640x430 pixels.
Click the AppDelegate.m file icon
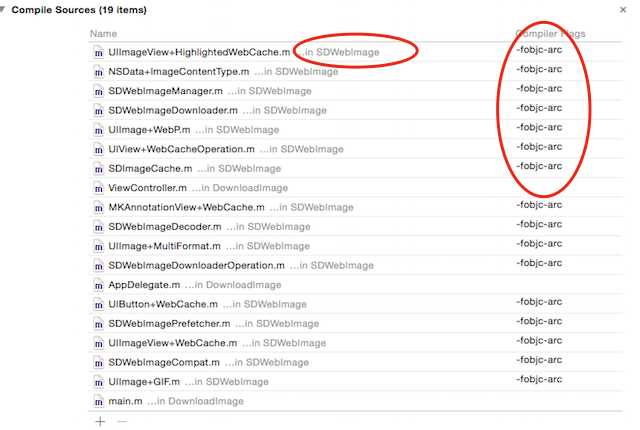pos(98,285)
